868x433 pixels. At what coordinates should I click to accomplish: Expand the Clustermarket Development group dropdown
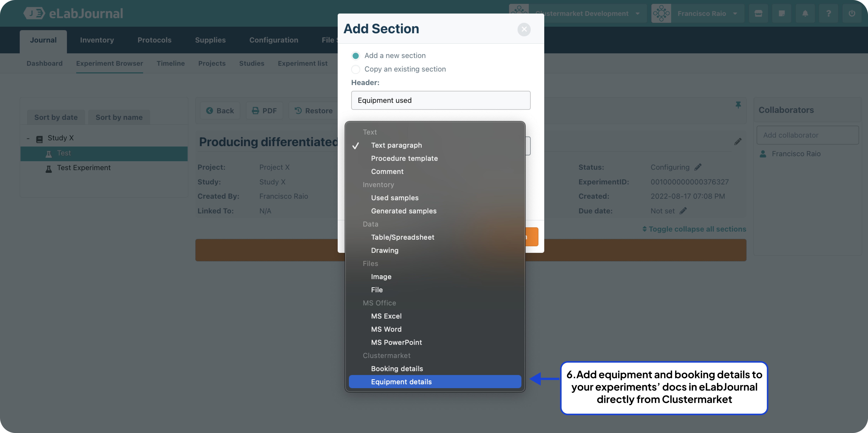coord(578,14)
